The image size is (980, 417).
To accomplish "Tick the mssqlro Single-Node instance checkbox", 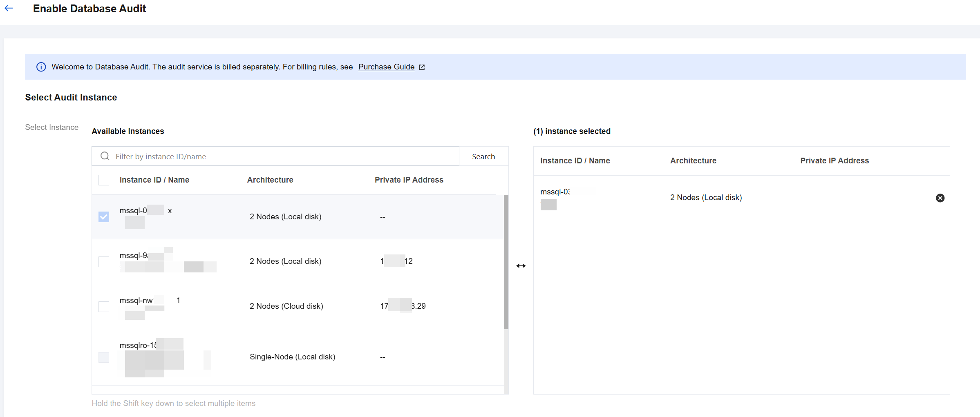I will 104,357.
